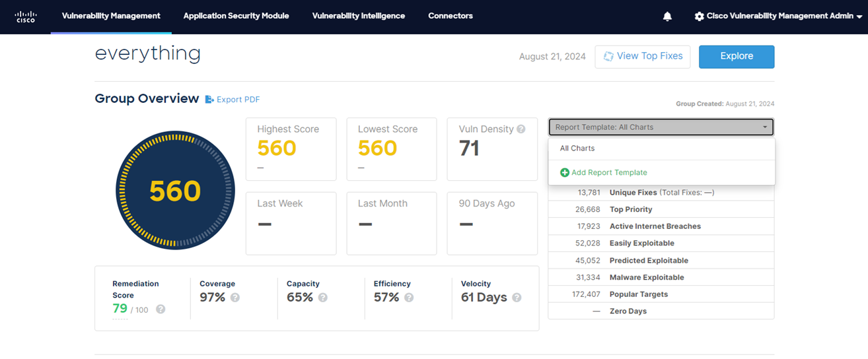Open the notifications bell
Viewport: 868px width, 359px height.
coord(667,16)
